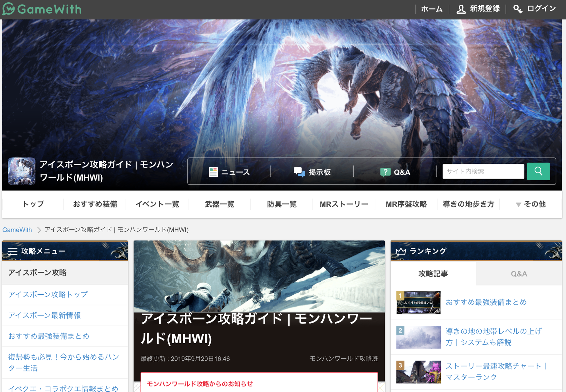Viewport: 566px width, 392px height.
Task: Open 導きの地の地帯レベルの上げ方 ranking link
Action: coord(494,337)
